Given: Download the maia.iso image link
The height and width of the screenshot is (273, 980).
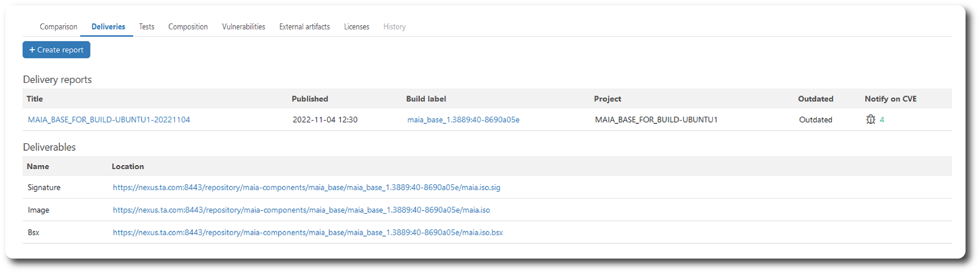Looking at the screenshot, I should point(301,210).
